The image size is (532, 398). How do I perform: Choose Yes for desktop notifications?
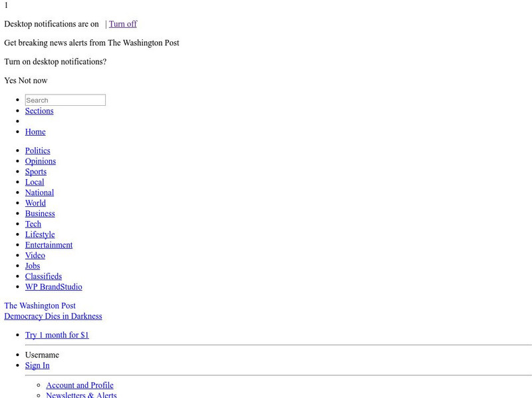pos(10,81)
